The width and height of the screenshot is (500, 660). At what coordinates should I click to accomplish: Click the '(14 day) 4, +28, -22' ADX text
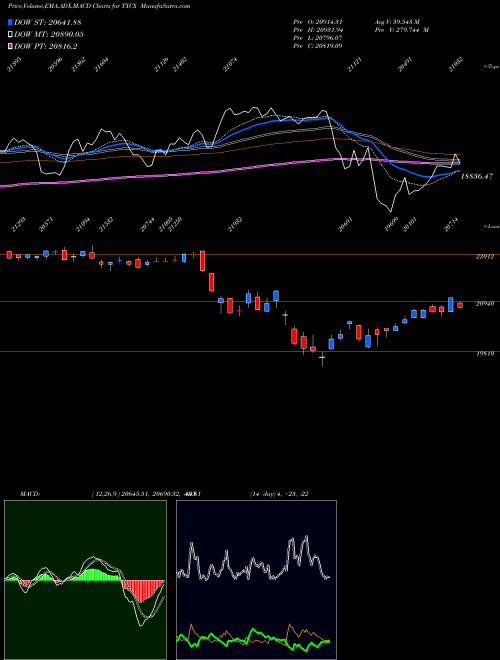pos(279,494)
